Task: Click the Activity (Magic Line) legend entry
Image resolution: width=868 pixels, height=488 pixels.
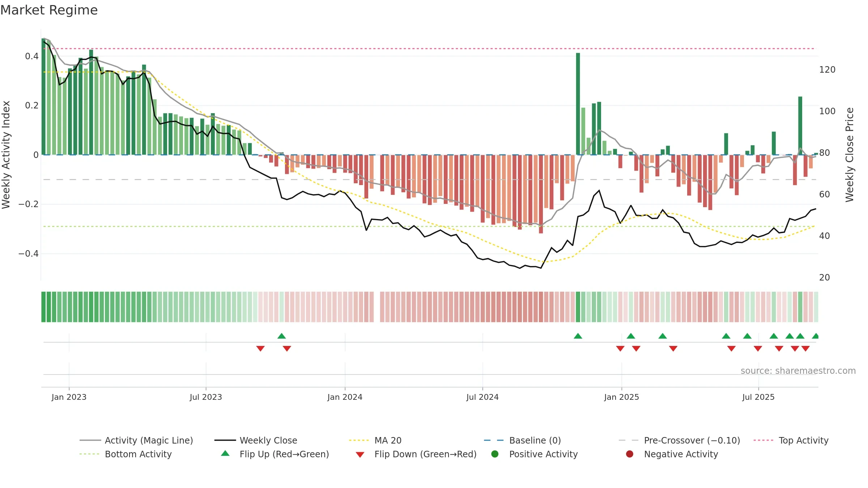Action: [136, 440]
